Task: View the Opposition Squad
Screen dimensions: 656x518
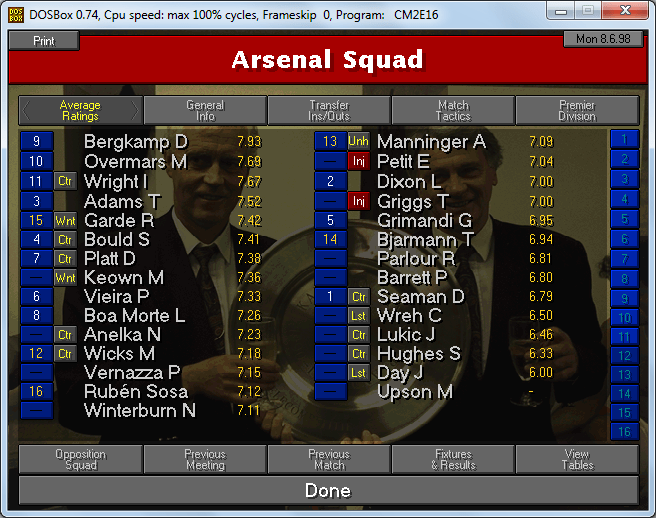Action: point(81,459)
